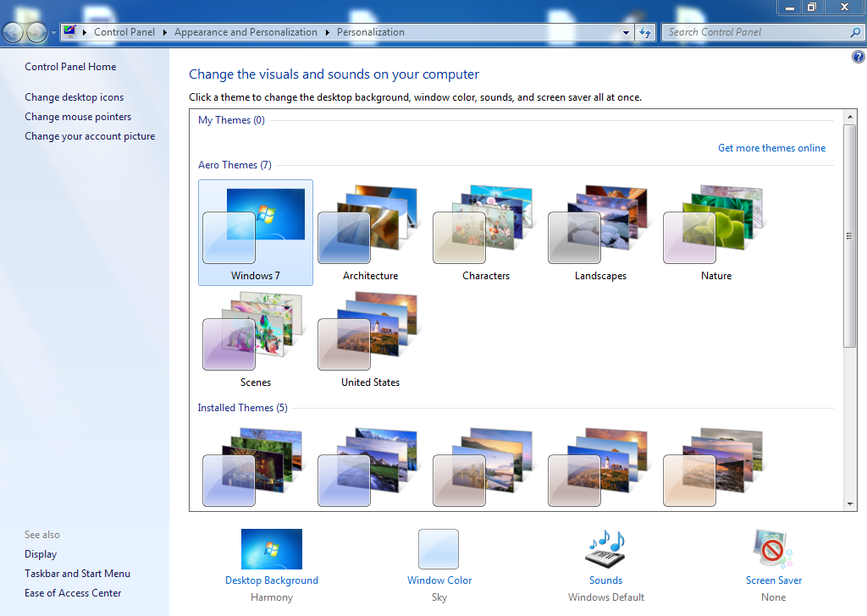
Task: Click the theme list scrollbar thumb
Action: pyautogui.click(x=850, y=236)
